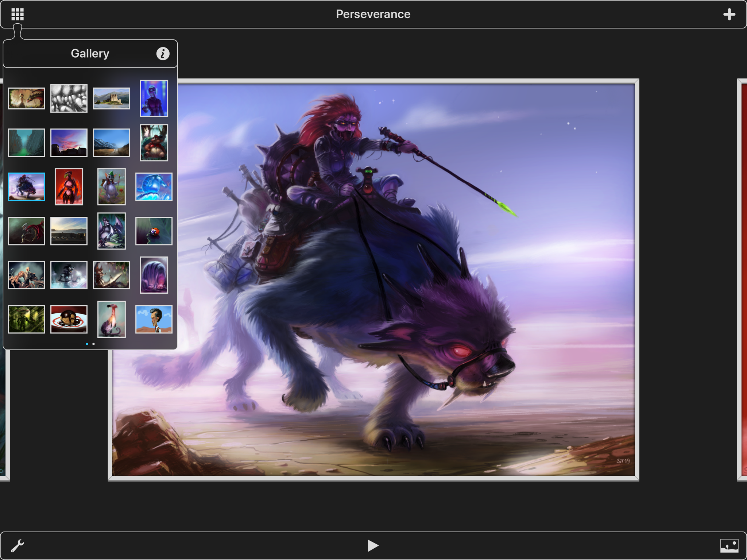The image size is (747, 560).
Task: Select the highlighted wolf rider thumbnail
Action: (27, 187)
